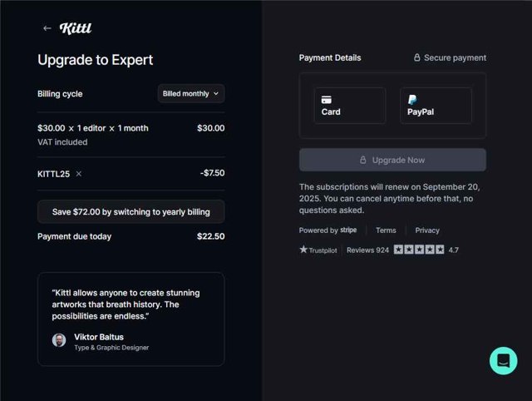
Task: Switch to yearly billing to save $72
Action: 131,212
